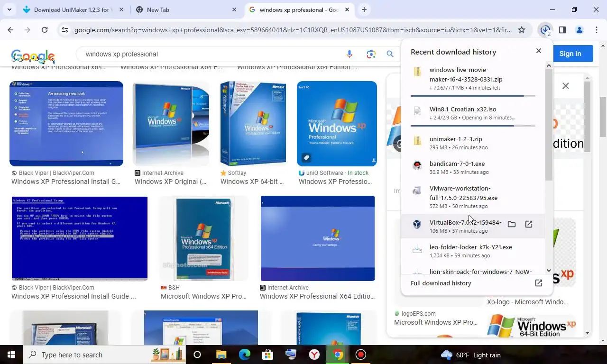Click the Win8.1 ISO download progress bar
The width and height of the screenshot is (607, 364).
point(473,126)
